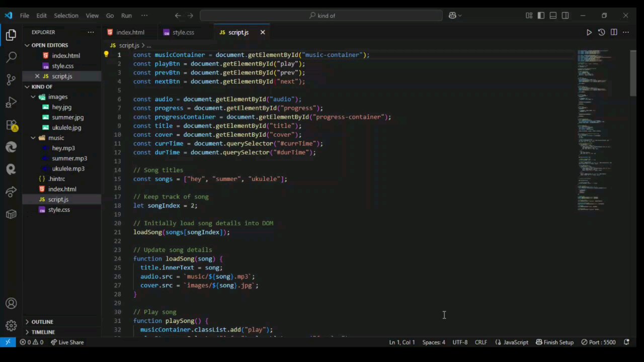644x362 pixels.
Task: Click the remote window indicator icon
Action: pyautogui.click(x=8, y=342)
